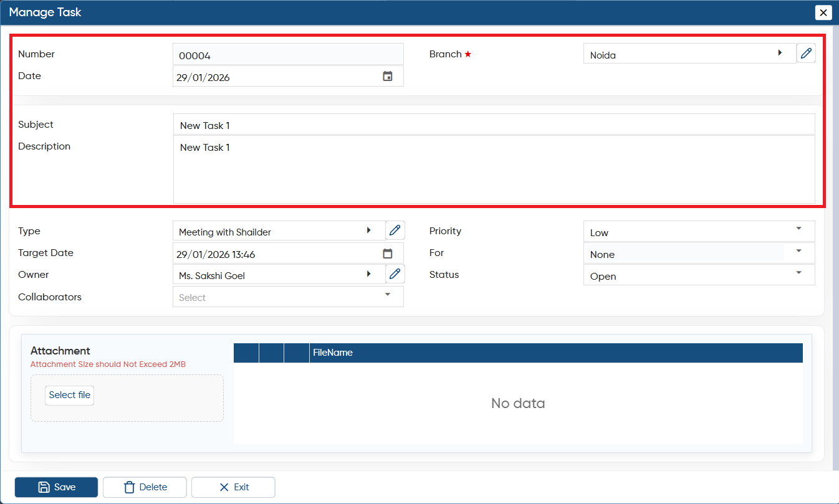The height and width of the screenshot is (504, 839).
Task: Open the Priority dropdown showing Low
Action: pos(799,229)
